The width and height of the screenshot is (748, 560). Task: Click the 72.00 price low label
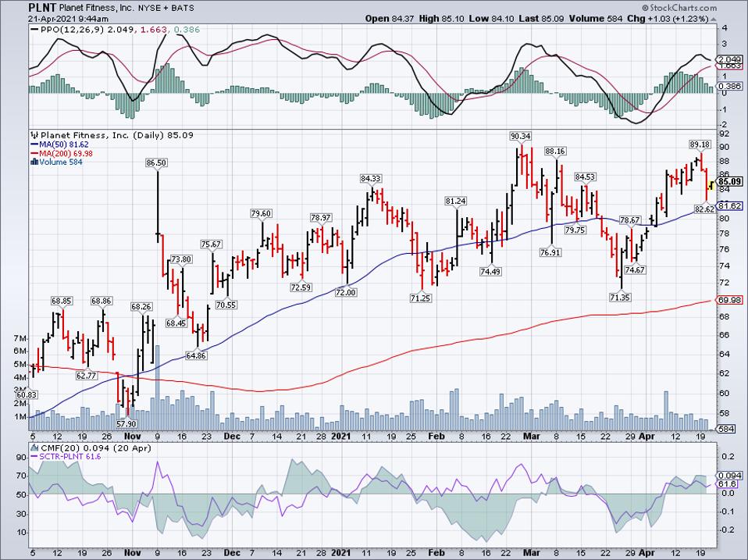(x=345, y=292)
